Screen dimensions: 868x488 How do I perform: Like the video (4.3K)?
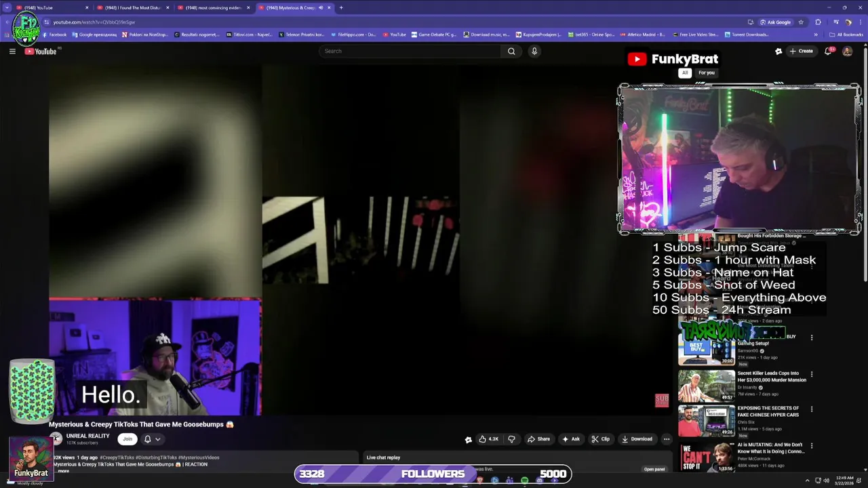pyautogui.click(x=488, y=439)
